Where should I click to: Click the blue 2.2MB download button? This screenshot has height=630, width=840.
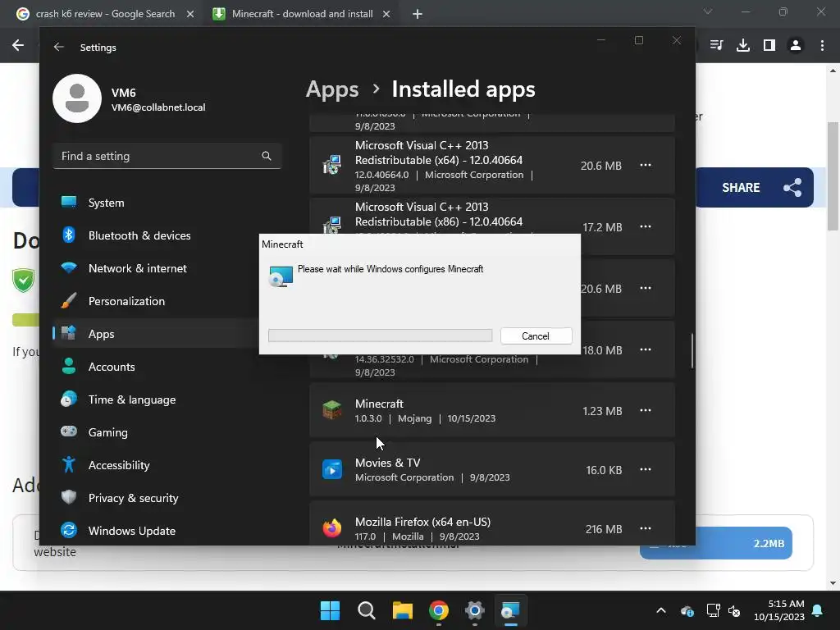coord(716,543)
